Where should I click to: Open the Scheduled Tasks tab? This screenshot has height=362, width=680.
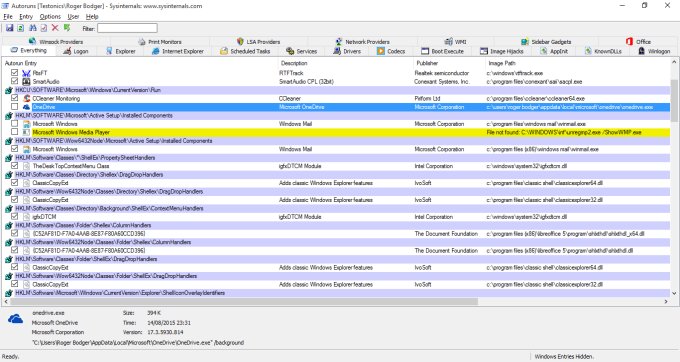[x=245, y=51]
